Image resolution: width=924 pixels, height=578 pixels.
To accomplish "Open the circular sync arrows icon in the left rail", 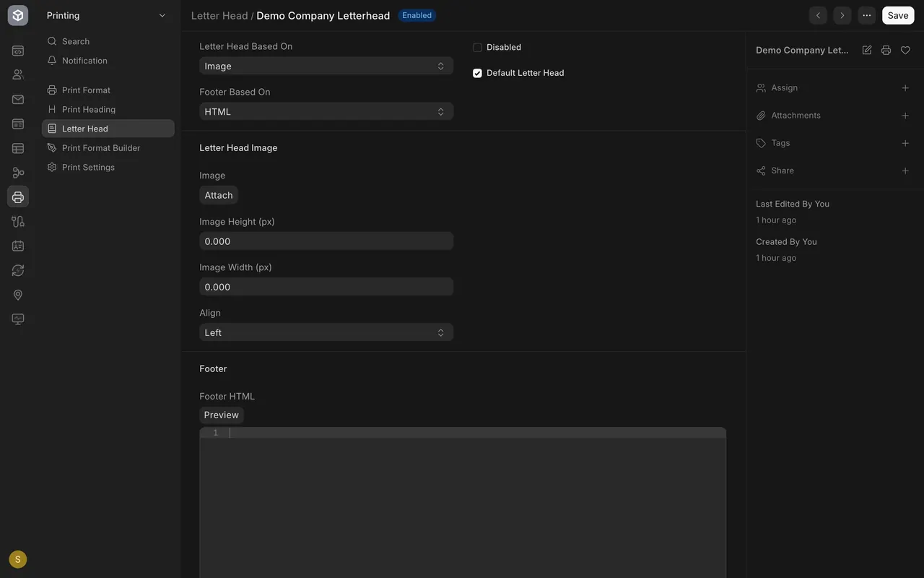I will click(18, 270).
